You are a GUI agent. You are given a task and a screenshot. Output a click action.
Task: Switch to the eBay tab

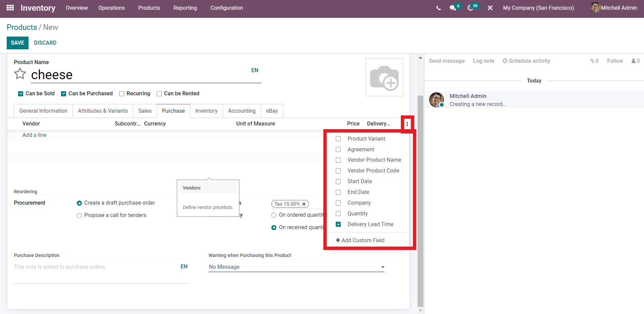272,111
